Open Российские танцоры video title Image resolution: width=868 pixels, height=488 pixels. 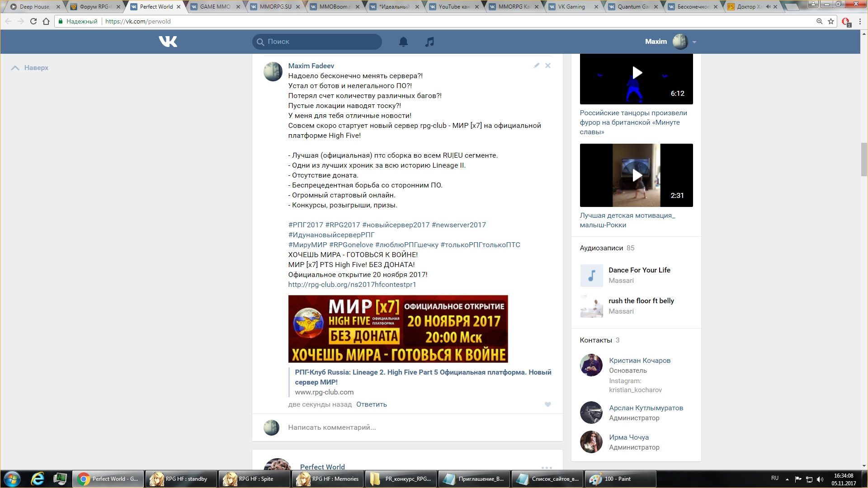633,122
